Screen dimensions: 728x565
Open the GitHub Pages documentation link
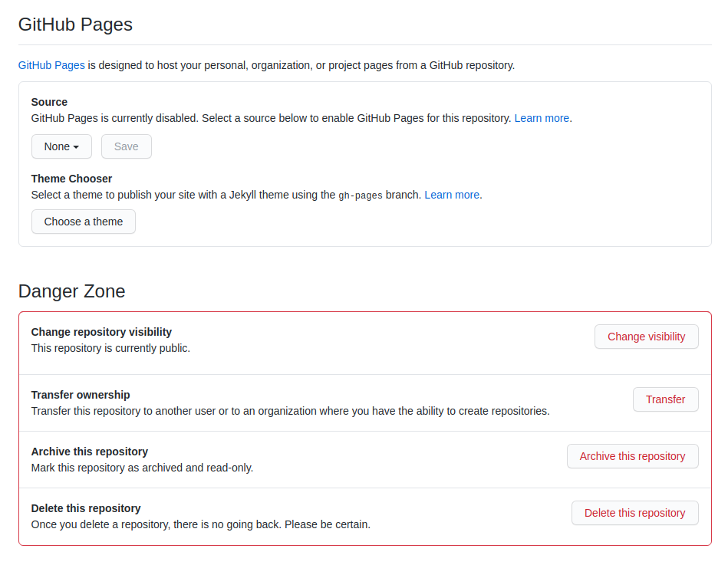click(x=51, y=65)
